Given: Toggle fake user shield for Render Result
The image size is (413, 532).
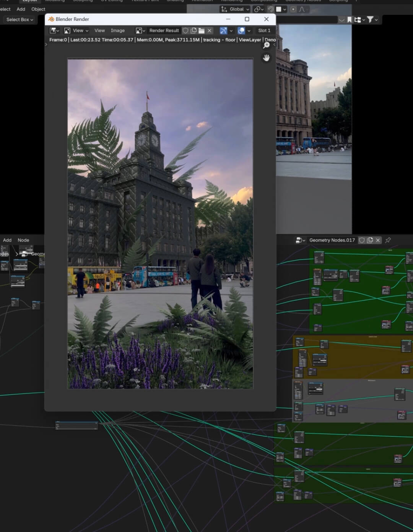Looking at the screenshot, I should 185,31.
